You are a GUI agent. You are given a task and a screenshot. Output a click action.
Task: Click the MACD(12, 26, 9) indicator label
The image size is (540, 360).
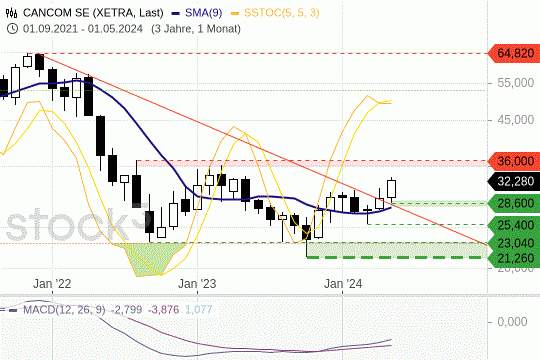coord(64,310)
